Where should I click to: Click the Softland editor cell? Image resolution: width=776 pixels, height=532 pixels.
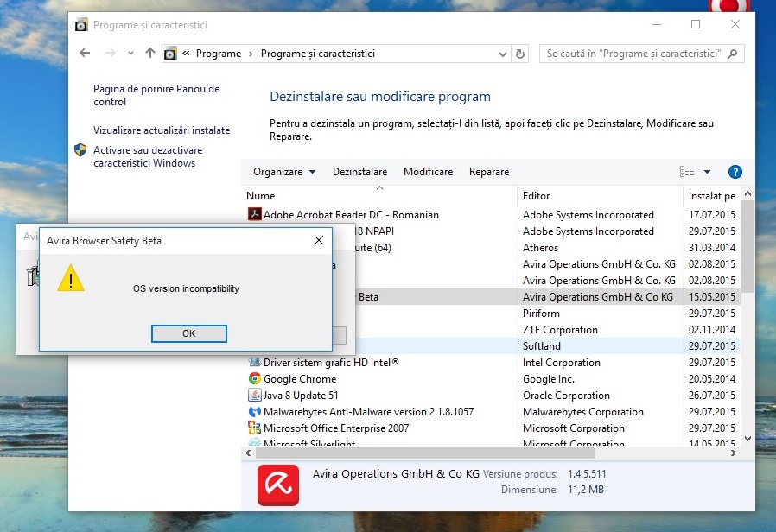tap(542, 345)
